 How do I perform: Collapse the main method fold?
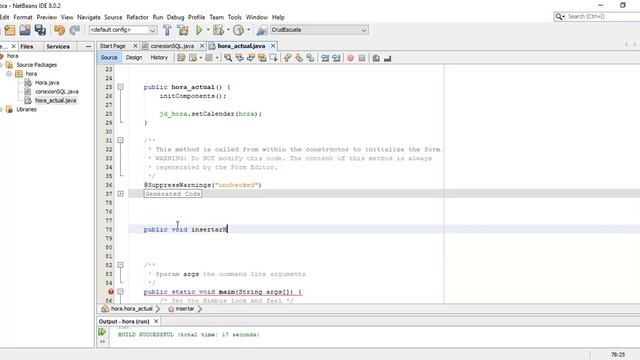pos(120,291)
